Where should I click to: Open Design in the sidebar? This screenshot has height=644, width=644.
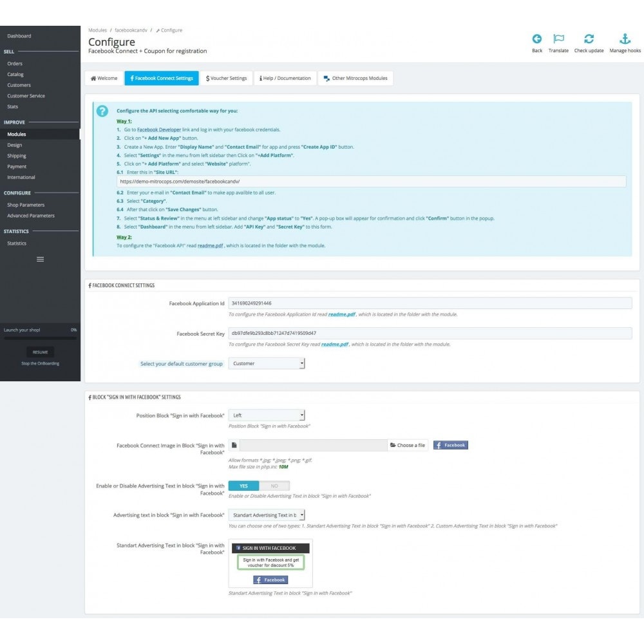click(14, 145)
